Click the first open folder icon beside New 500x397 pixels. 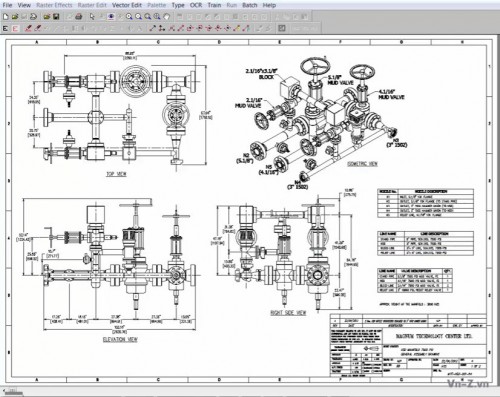coord(15,17)
